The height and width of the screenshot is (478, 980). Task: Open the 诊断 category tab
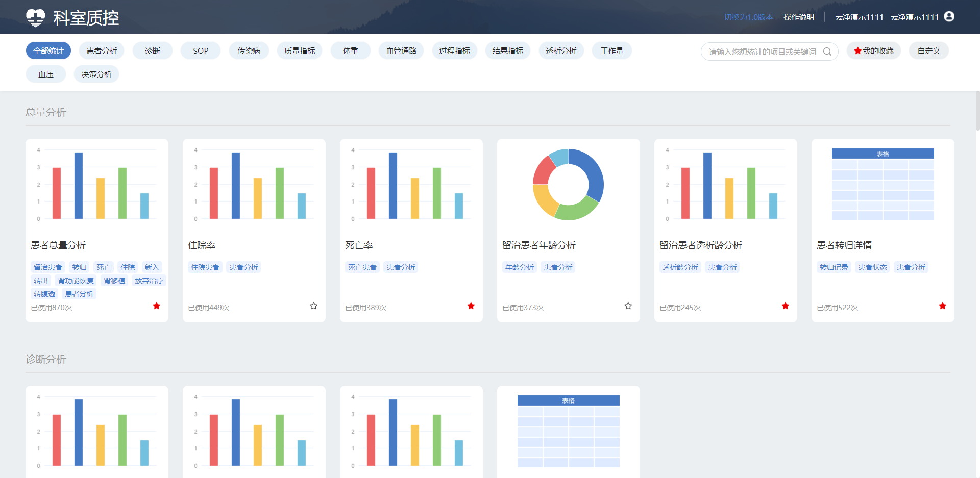click(x=153, y=51)
